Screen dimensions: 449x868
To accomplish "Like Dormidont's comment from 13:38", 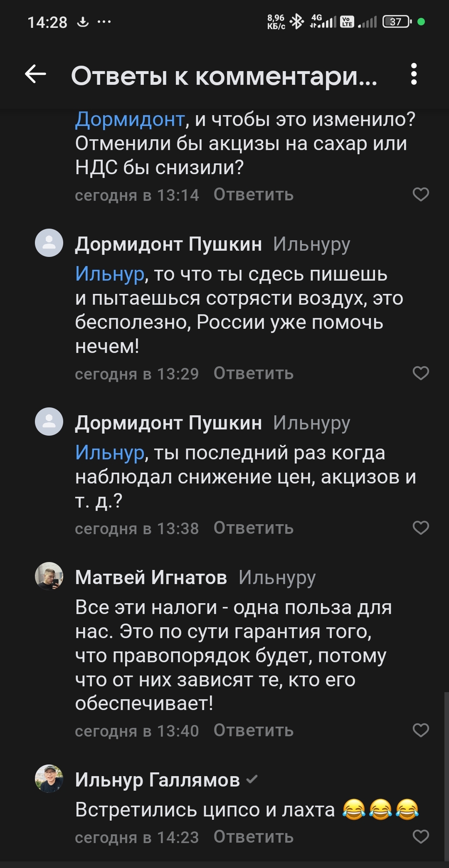I will pos(420,528).
